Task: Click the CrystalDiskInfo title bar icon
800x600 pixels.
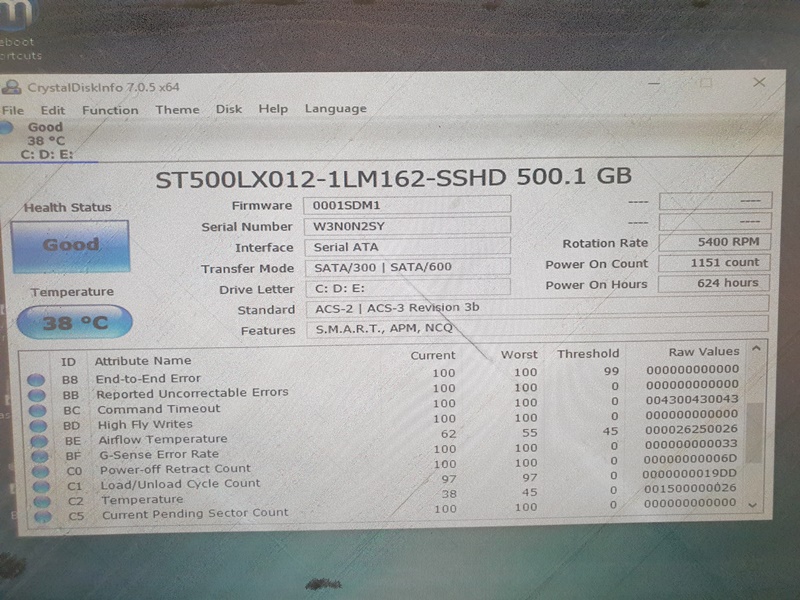Action: 11,88
